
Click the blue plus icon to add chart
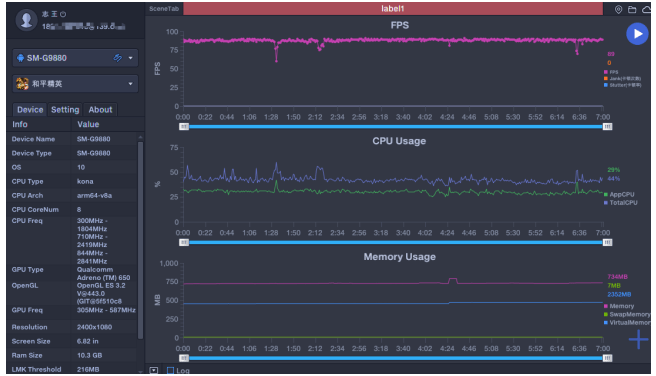[638, 339]
